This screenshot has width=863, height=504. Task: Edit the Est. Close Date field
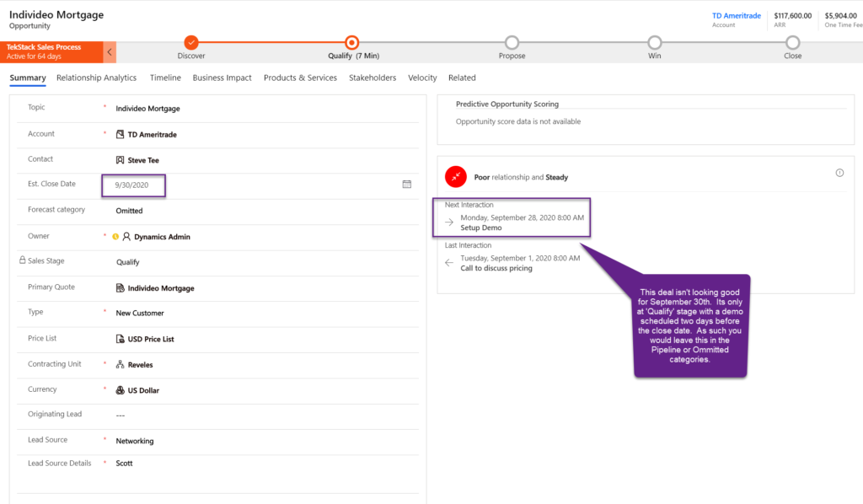(x=133, y=185)
